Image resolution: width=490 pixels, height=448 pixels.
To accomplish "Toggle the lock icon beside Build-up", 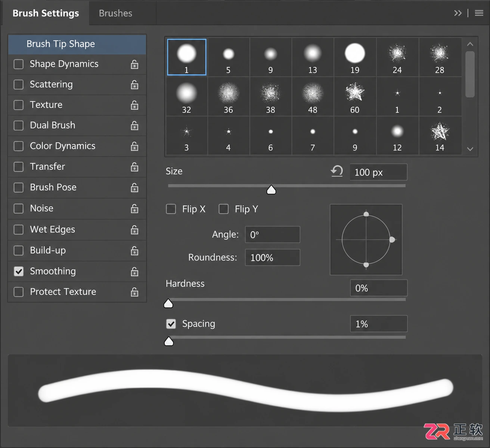I will coord(134,250).
